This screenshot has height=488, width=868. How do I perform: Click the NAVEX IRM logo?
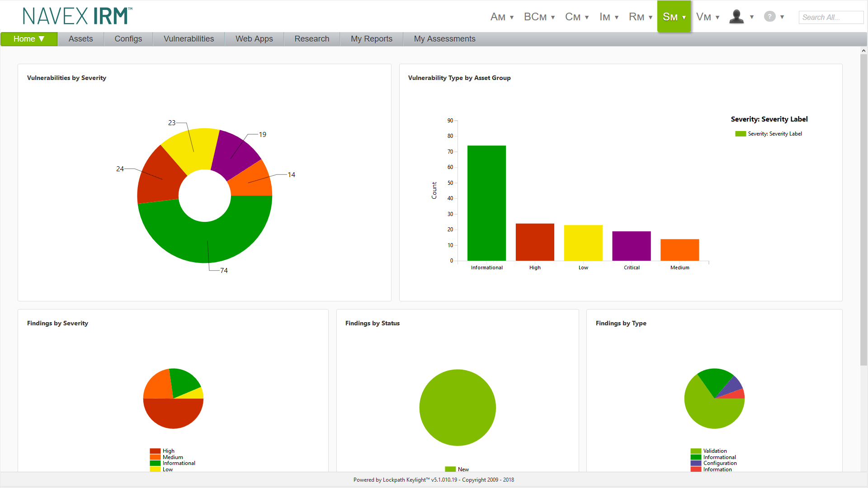point(75,15)
